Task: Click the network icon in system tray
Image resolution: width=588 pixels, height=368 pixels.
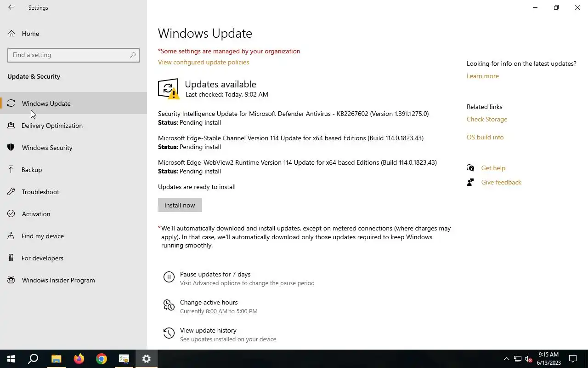Action: [x=517, y=359]
